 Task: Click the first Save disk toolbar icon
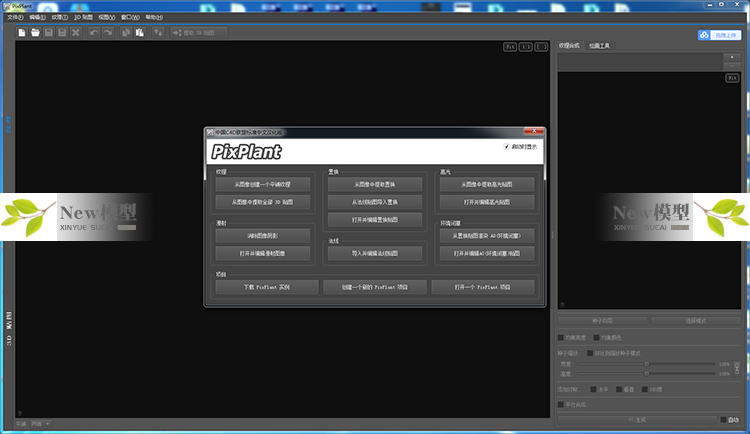(x=48, y=33)
